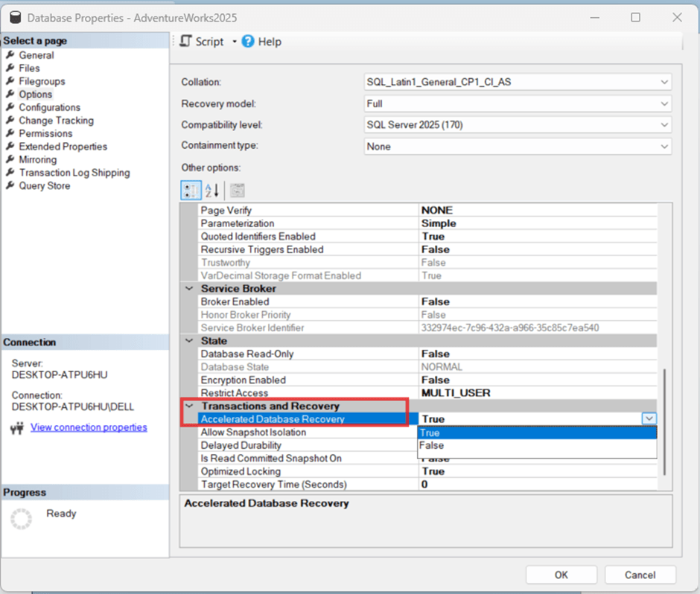Open the Files page
This screenshot has height=594, width=700.
pyautogui.click(x=30, y=68)
